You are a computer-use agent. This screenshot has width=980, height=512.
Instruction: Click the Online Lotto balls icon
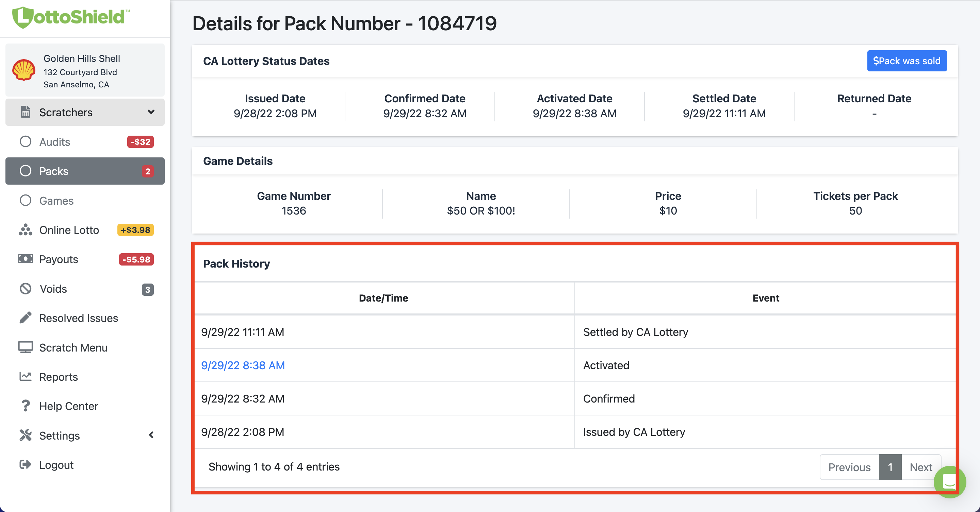click(x=26, y=230)
